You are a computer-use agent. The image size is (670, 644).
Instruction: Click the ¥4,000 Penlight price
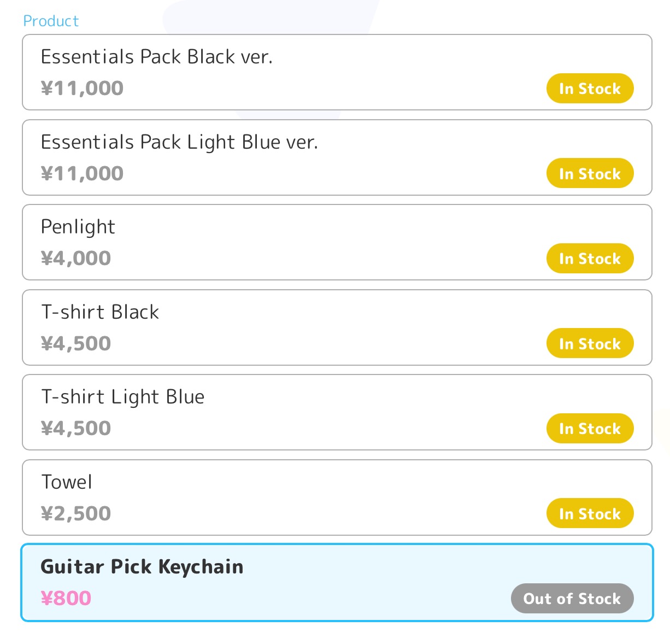pyautogui.click(x=76, y=258)
